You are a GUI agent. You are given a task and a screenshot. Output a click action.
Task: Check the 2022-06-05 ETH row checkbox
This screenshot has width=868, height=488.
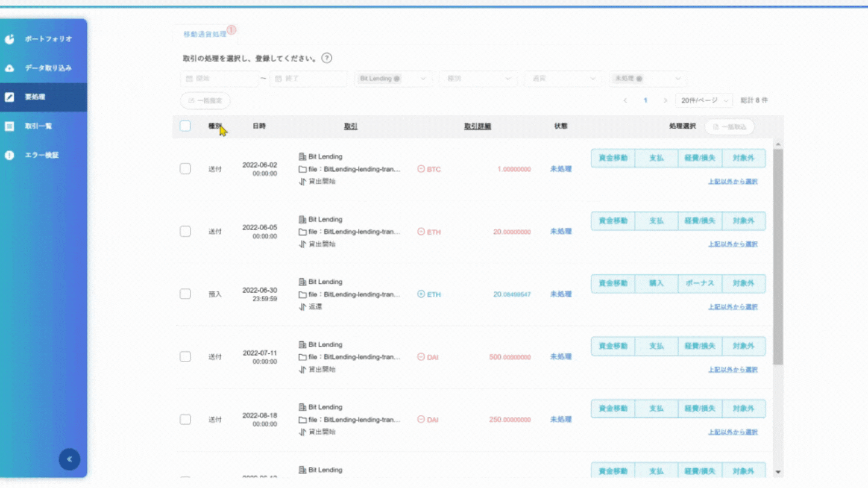pyautogui.click(x=185, y=231)
